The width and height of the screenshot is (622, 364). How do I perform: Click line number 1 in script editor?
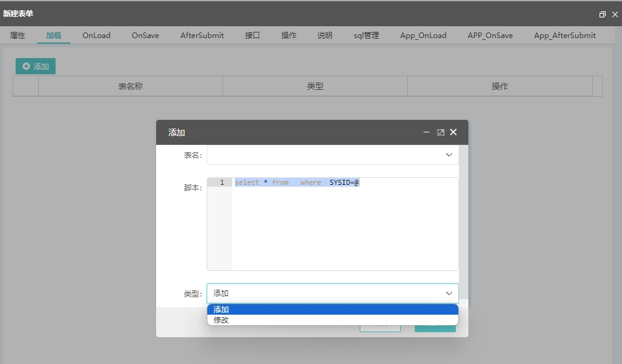point(222,182)
